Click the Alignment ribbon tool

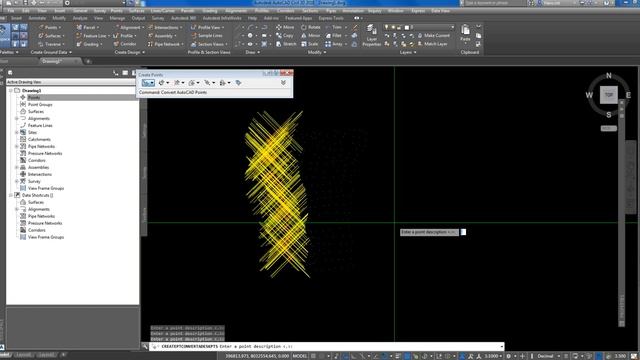coord(129,27)
